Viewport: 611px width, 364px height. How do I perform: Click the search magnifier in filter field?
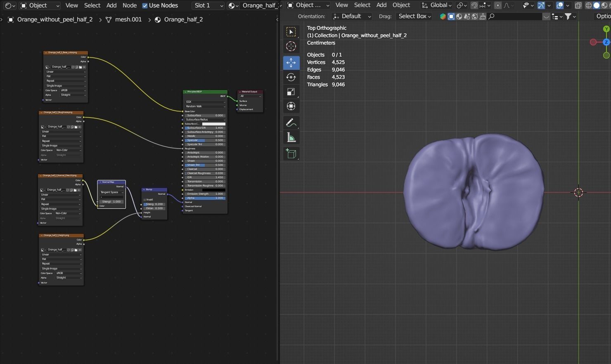click(x=491, y=17)
